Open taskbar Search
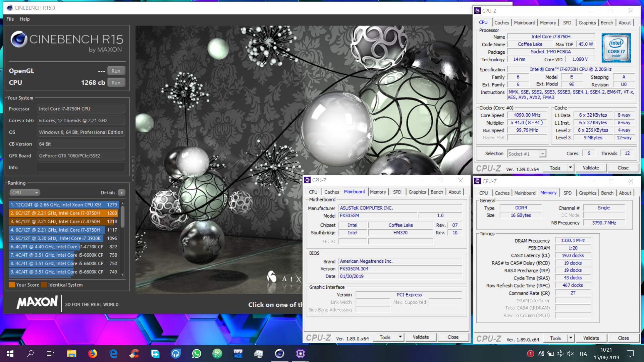This screenshot has width=644, height=362. pos(30,353)
